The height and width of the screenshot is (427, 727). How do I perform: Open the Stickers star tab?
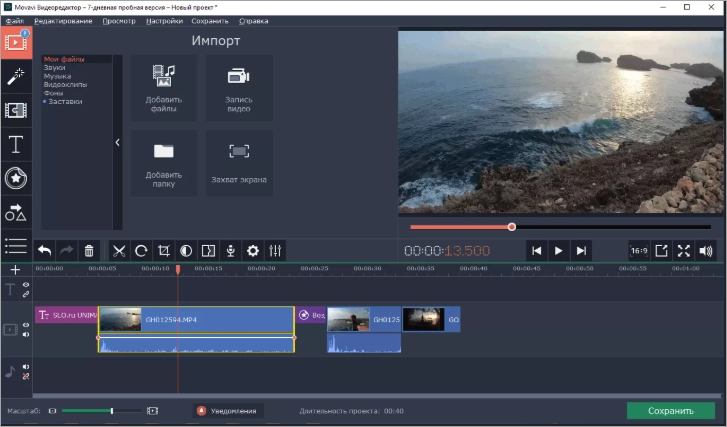(x=16, y=178)
